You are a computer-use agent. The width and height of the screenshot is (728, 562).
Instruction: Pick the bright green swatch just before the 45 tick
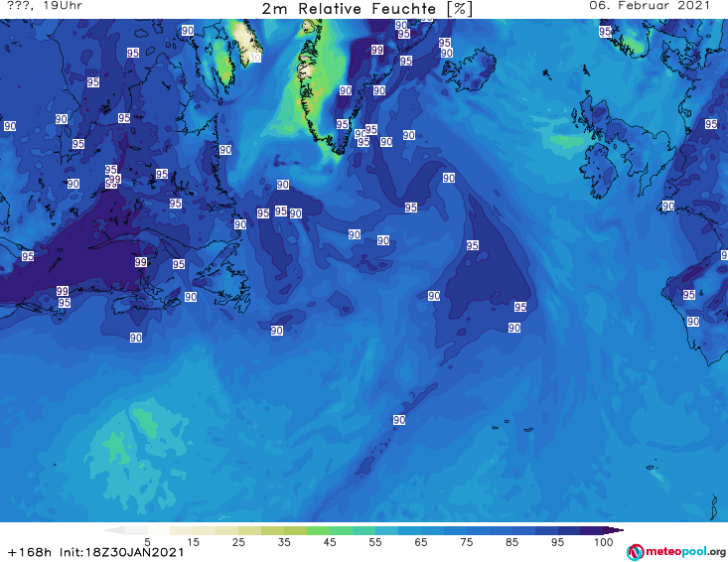318,530
